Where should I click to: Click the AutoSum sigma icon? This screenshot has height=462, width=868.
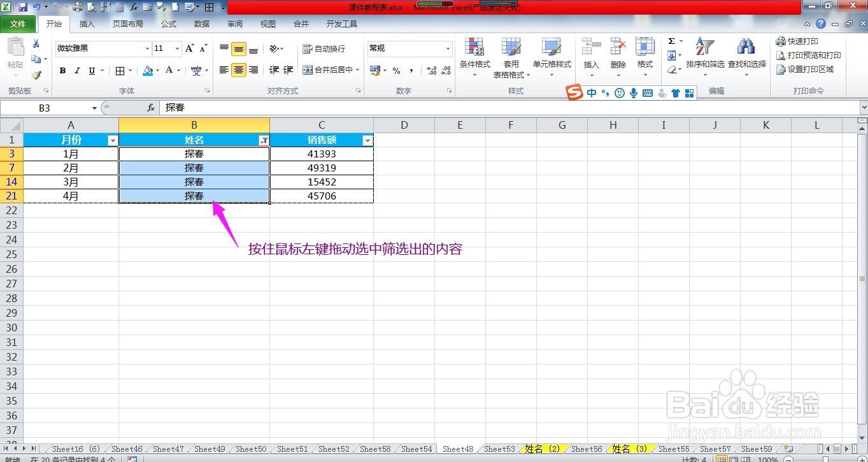[x=671, y=41]
